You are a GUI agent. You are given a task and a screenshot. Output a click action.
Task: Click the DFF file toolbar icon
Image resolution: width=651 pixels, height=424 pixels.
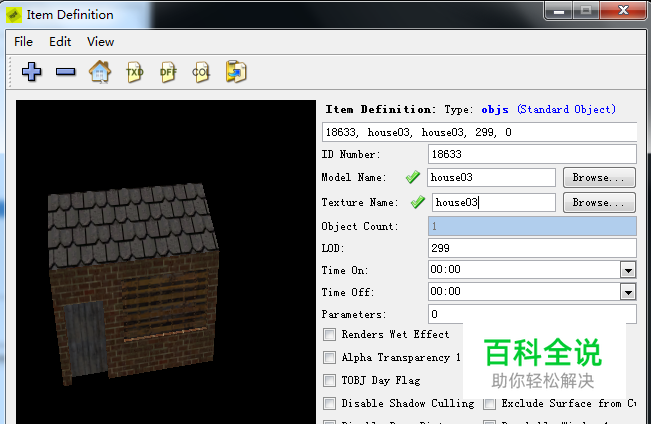[168, 72]
